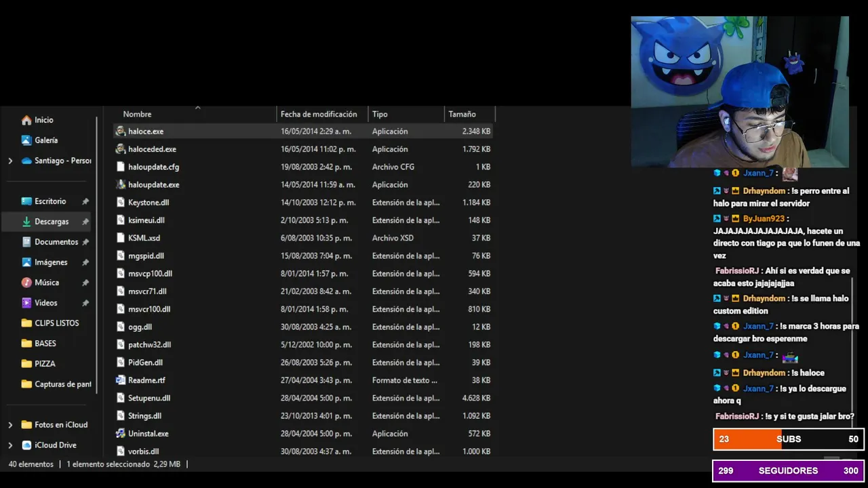Select the patchw32.dll file icon
The image size is (868, 488).
tap(121, 345)
